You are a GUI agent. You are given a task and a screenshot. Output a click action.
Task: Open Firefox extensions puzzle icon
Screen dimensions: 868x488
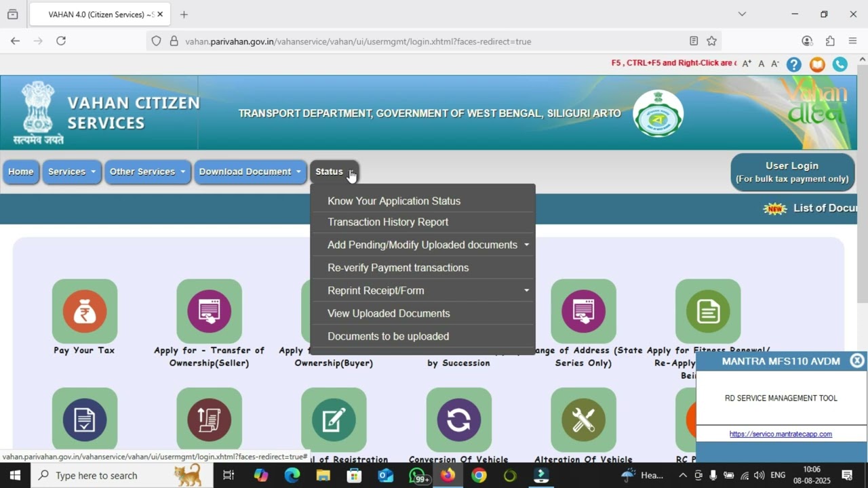[830, 41]
